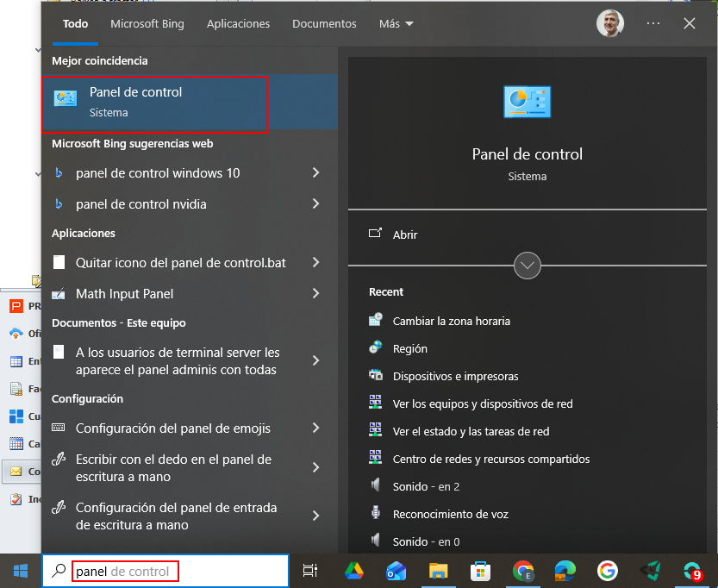Open Reconocimiento de voz microphone icon

376,513
